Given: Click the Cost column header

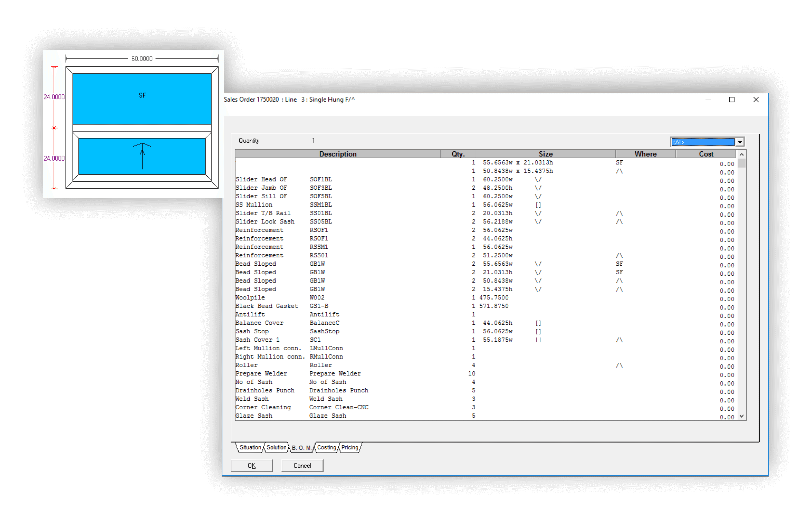Looking at the screenshot, I should pyautogui.click(x=706, y=154).
